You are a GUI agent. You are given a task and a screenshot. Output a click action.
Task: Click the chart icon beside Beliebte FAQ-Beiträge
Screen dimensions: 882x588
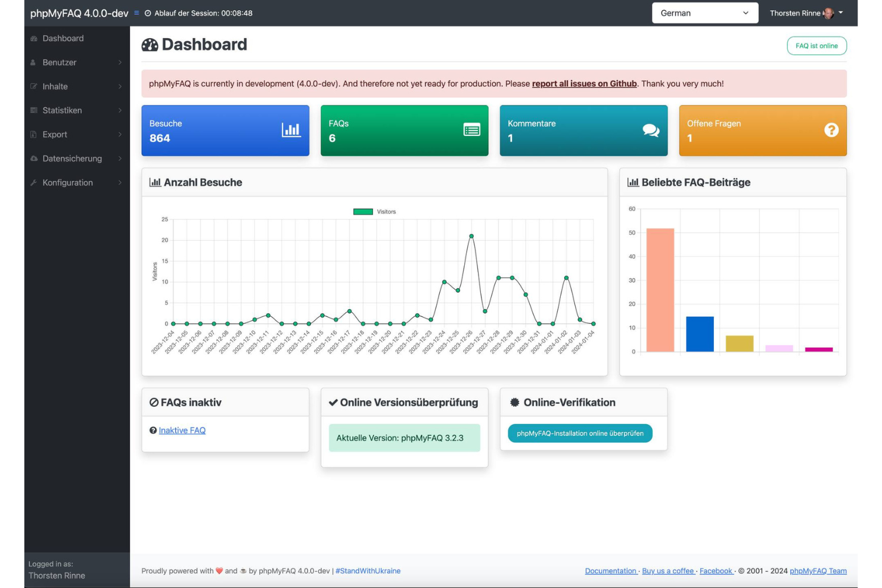633,182
